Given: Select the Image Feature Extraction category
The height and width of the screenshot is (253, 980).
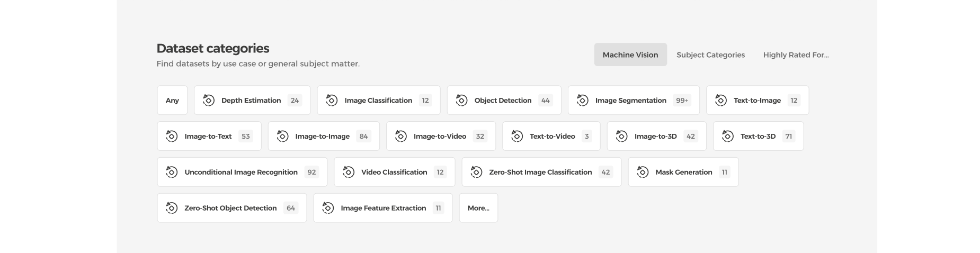Looking at the screenshot, I should click(383, 208).
